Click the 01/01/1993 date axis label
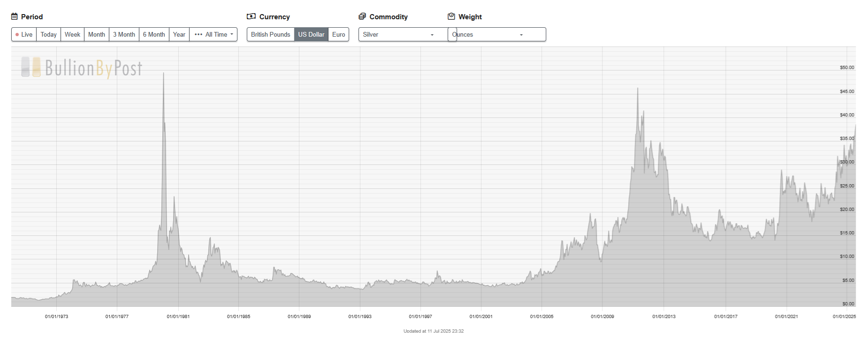868x343 pixels. pos(360,317)
